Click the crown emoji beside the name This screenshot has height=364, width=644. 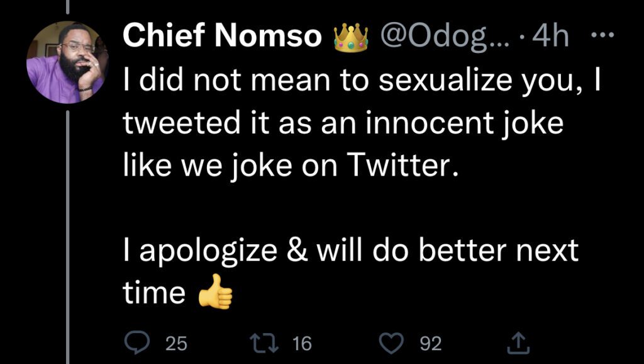pos(351,37)
